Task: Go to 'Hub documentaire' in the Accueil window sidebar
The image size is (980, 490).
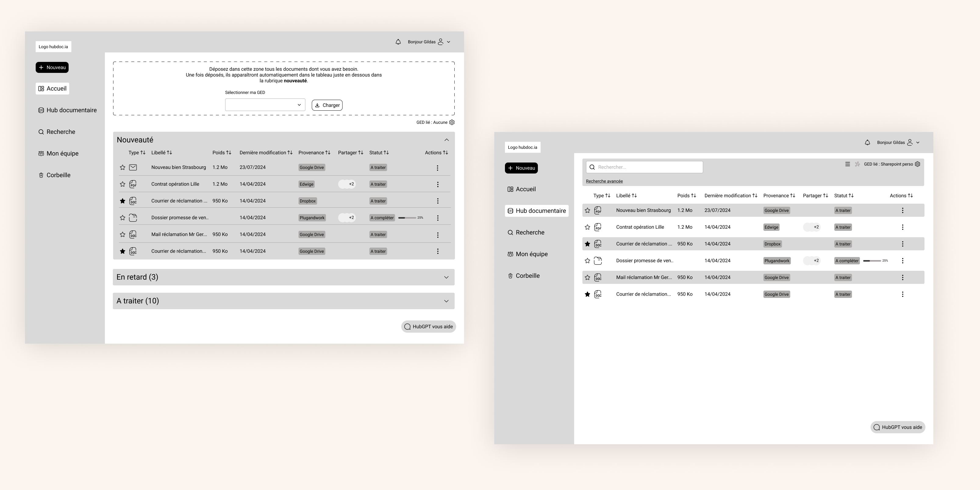Action: point(67,110)
